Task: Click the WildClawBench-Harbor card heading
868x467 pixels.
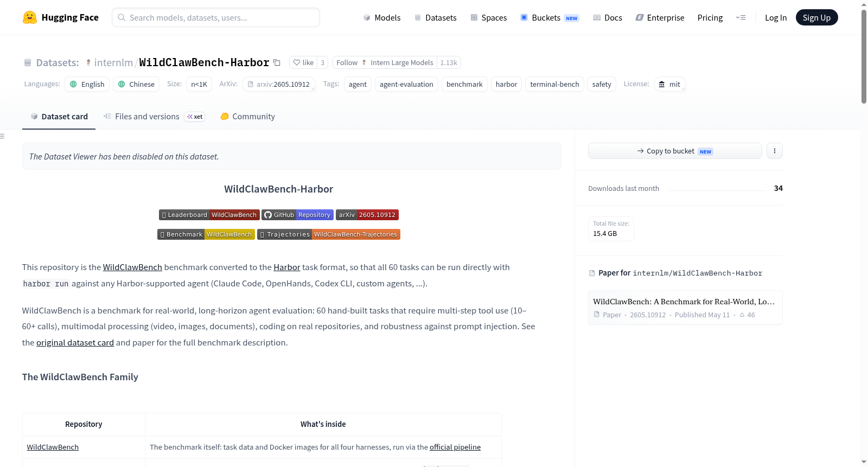Action: [279, 189]
